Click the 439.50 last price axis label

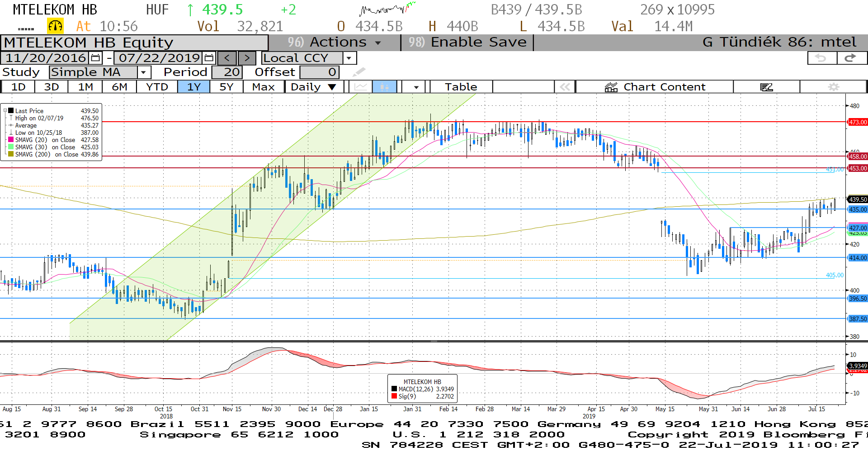tap(858, 199)
